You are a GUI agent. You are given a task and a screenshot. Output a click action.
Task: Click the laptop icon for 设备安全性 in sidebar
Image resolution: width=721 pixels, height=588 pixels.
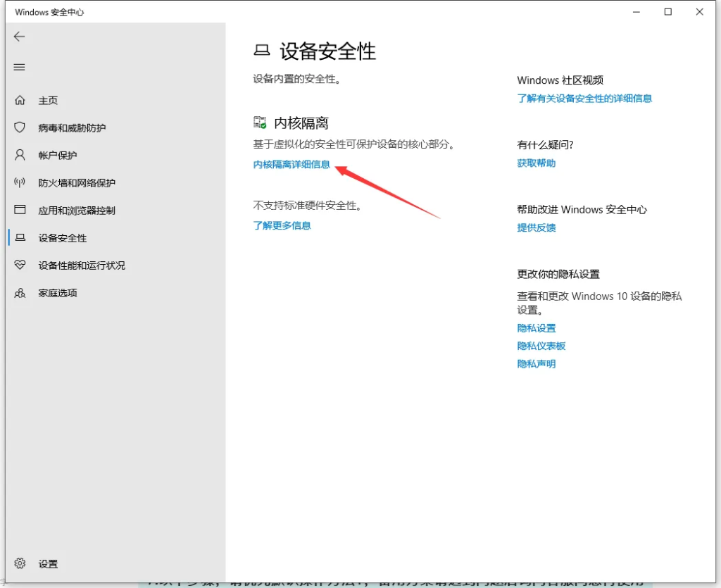tap(20, 238)
